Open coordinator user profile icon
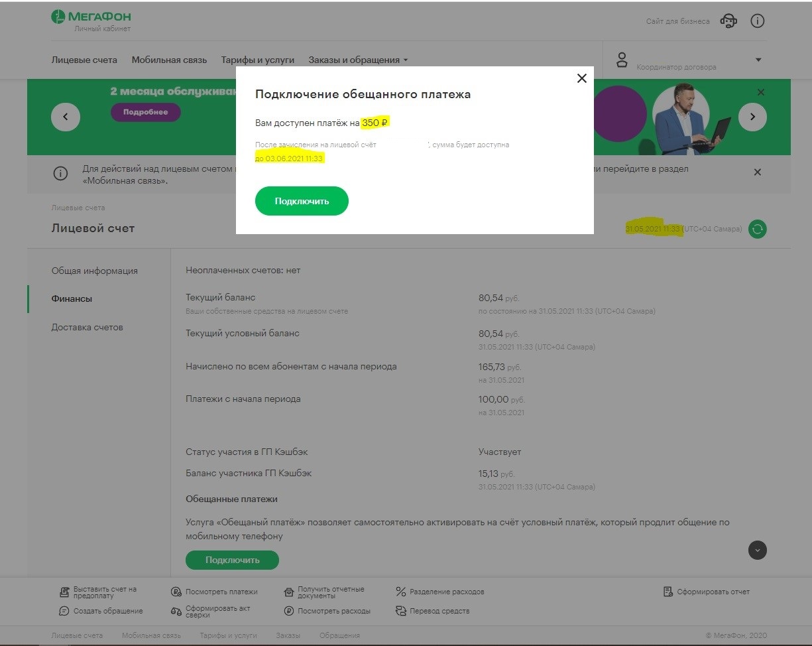Viewport: 812px width, 646px height. pyautogui.click(x=622, y=60)
